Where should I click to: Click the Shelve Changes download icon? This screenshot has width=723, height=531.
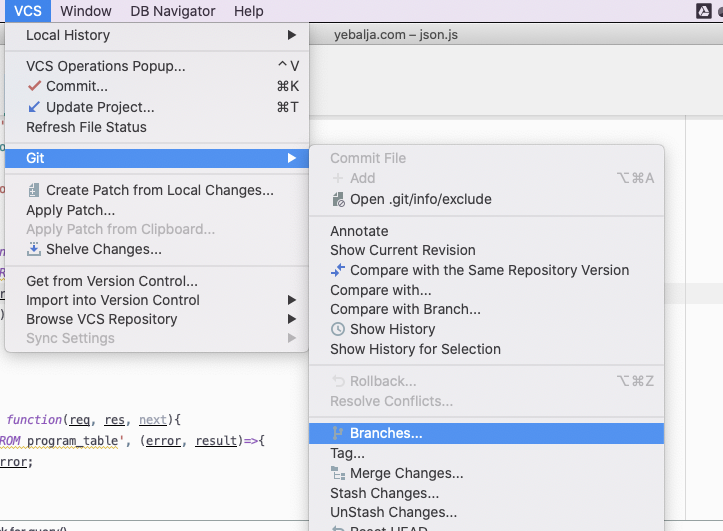pyautogui.click(x=34, y=249)
